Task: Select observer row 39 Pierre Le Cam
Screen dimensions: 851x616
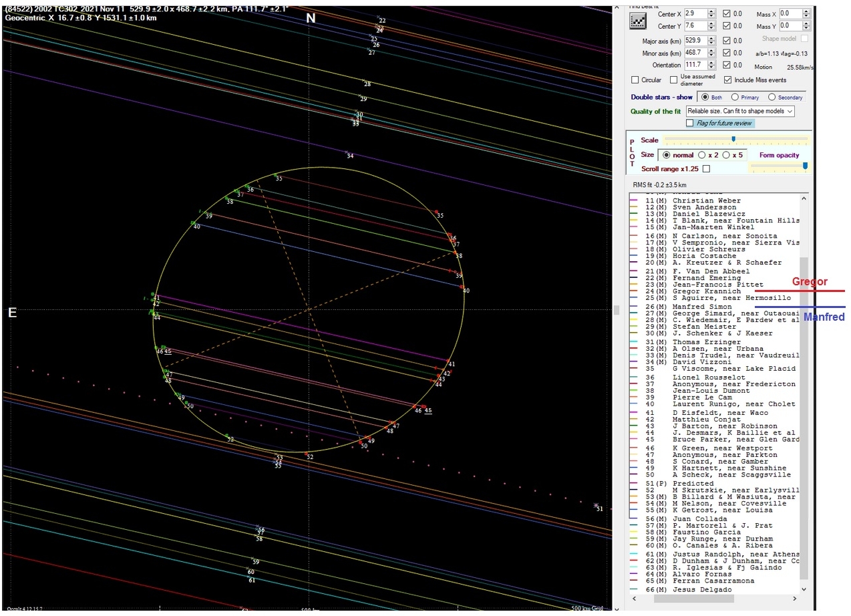Action: coord(714,398)
